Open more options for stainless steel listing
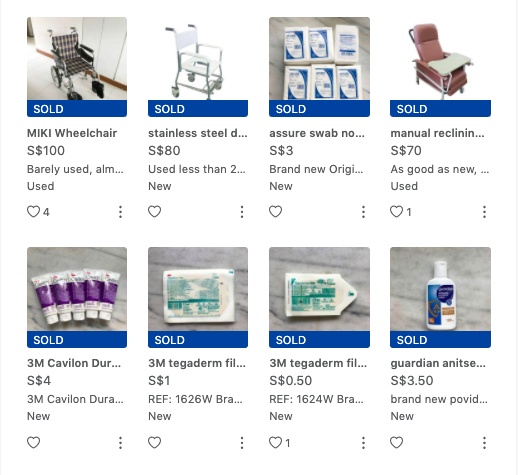The width and height of the screenshot is (518, 475). [x=242, y=212]
